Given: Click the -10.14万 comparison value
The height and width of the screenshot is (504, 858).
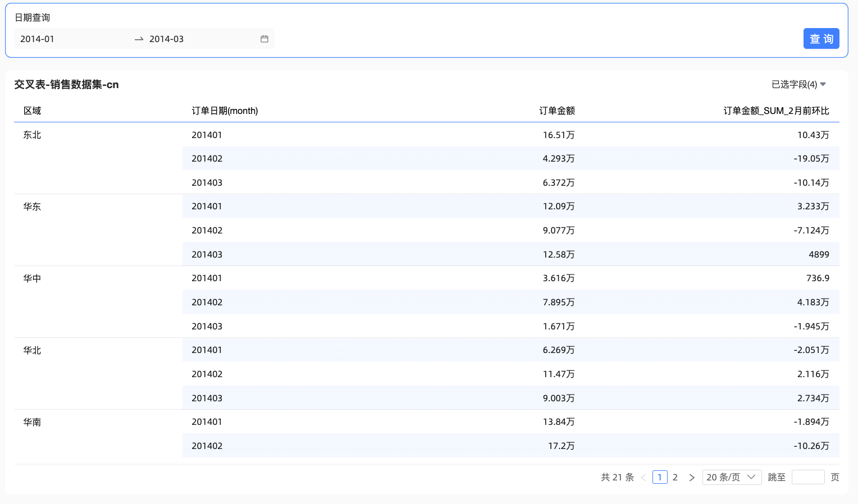Looking at the screenshot, I should click(x=811, y=182).
